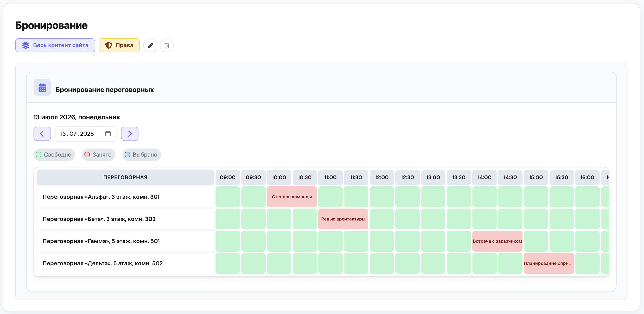The image size is (644, 314).
Task: Click the 09:00 time header
Action: [228, 177]
